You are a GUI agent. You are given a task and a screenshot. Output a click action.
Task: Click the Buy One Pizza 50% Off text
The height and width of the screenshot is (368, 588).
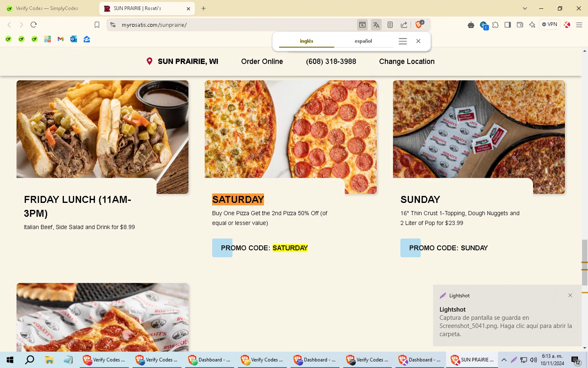[x=270, y=218]
